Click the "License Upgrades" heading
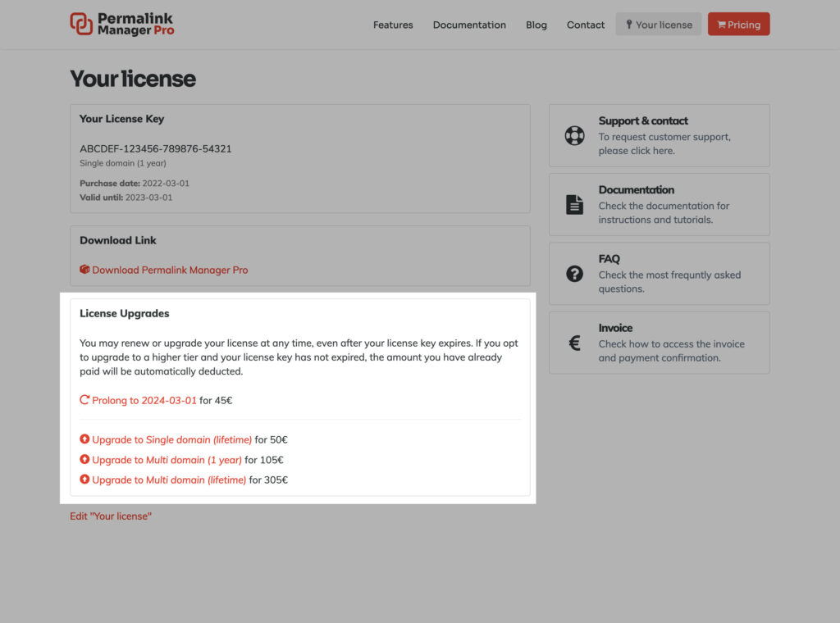The width and height of the screenshot is (840, 623). click(125, 314)
